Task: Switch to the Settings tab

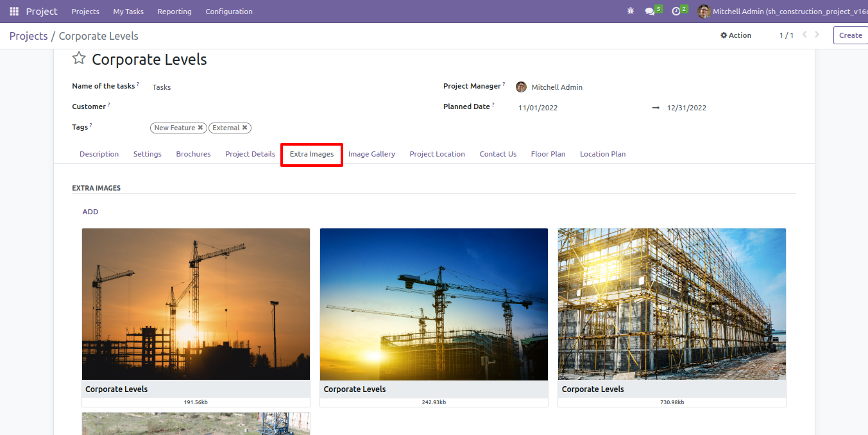Action: 148,154
